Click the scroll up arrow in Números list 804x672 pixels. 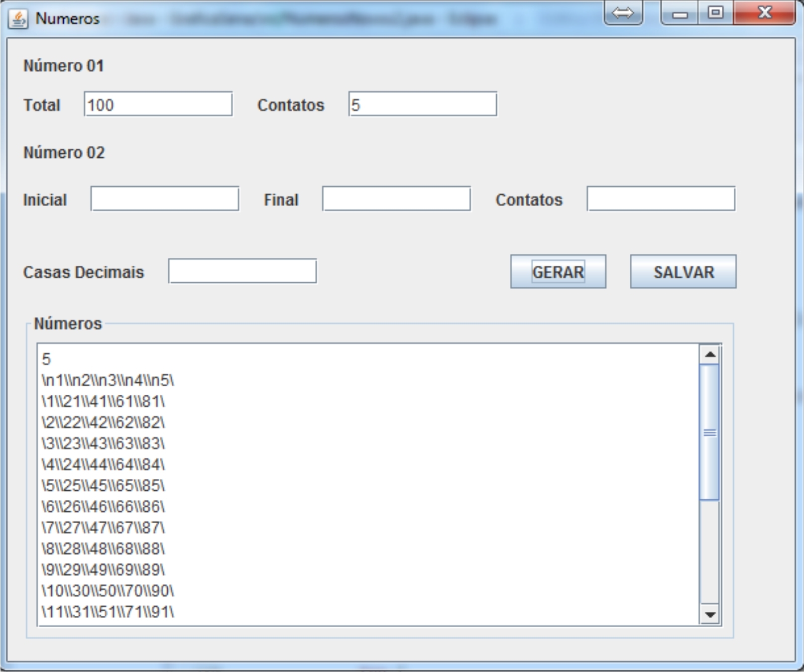(710, 354)
